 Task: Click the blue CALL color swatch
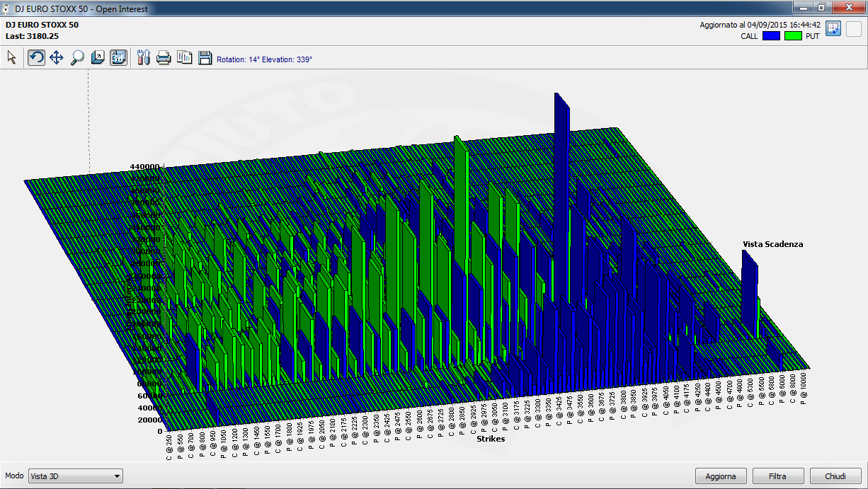[771, 35]
